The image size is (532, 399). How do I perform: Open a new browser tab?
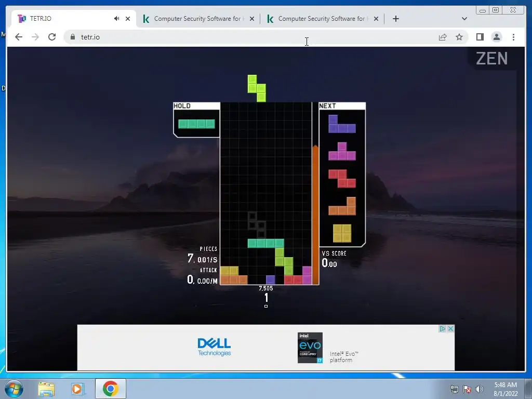395,19
